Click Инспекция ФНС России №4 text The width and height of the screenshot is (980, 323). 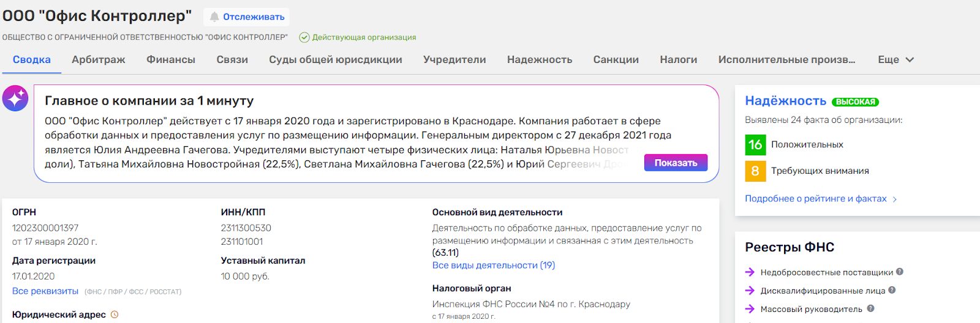click(x=531, y=304)
